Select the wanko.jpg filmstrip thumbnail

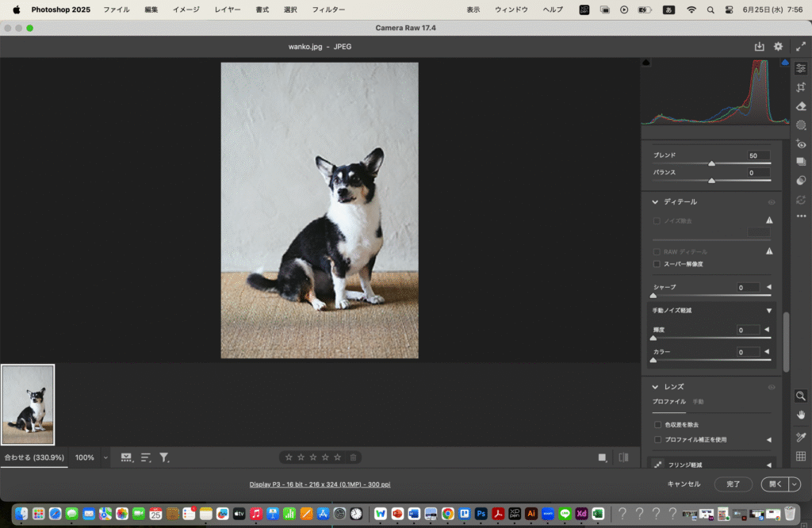28,405
